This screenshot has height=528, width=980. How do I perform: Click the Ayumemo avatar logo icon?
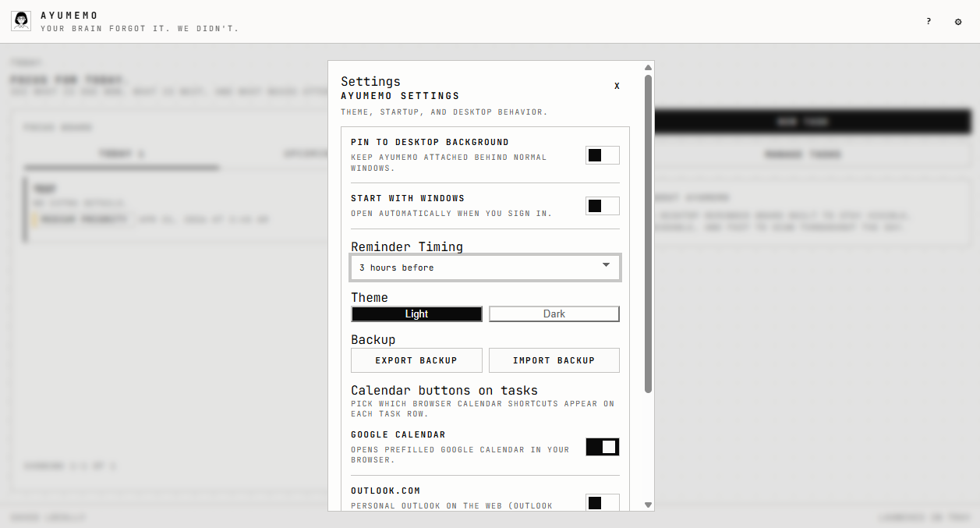point(21,21)
